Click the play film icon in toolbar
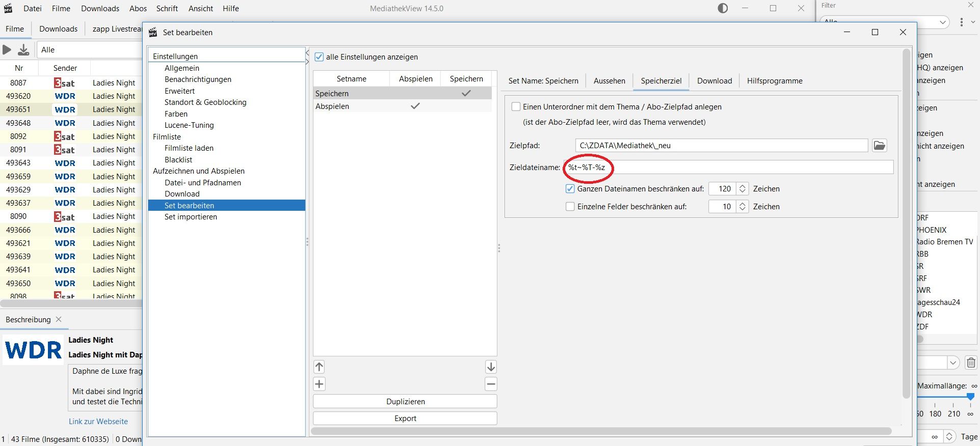This screenshot has height=446, width=980. click(7, 49)
